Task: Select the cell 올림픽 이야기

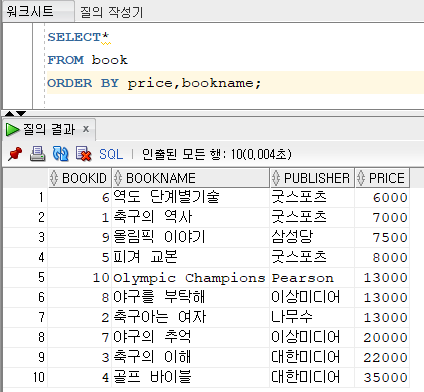Action: coord(191,237)
